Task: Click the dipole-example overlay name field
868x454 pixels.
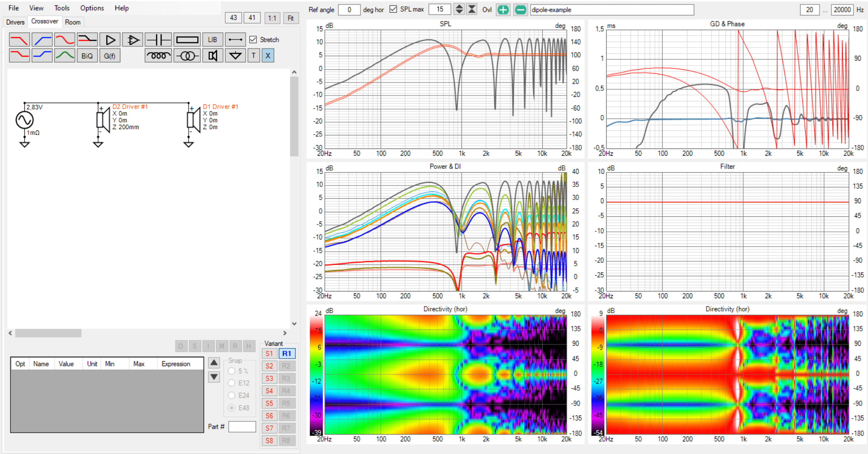Action: pyautogui.click(x=612, y=10)
